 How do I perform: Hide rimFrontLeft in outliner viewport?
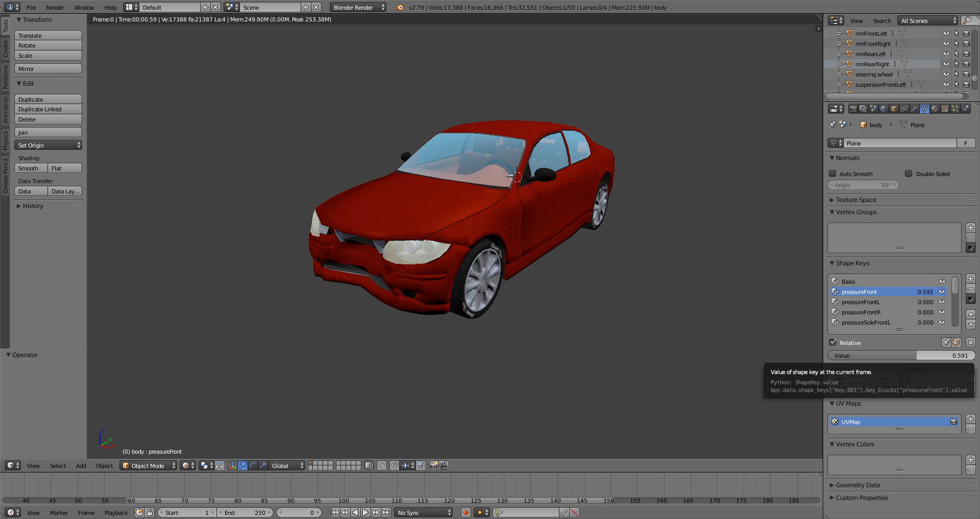point(946,33)
